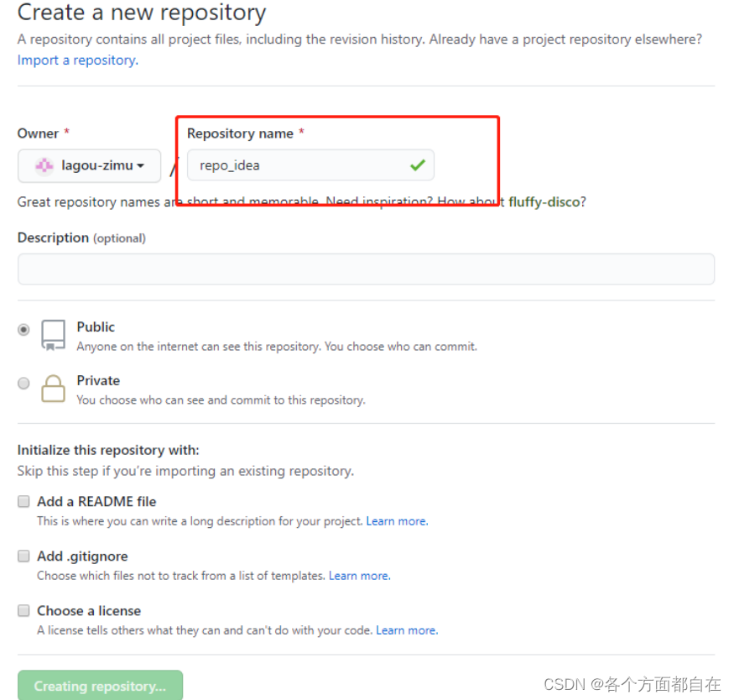Open the lagou-zimu owner dropdown

coord(90,165)
